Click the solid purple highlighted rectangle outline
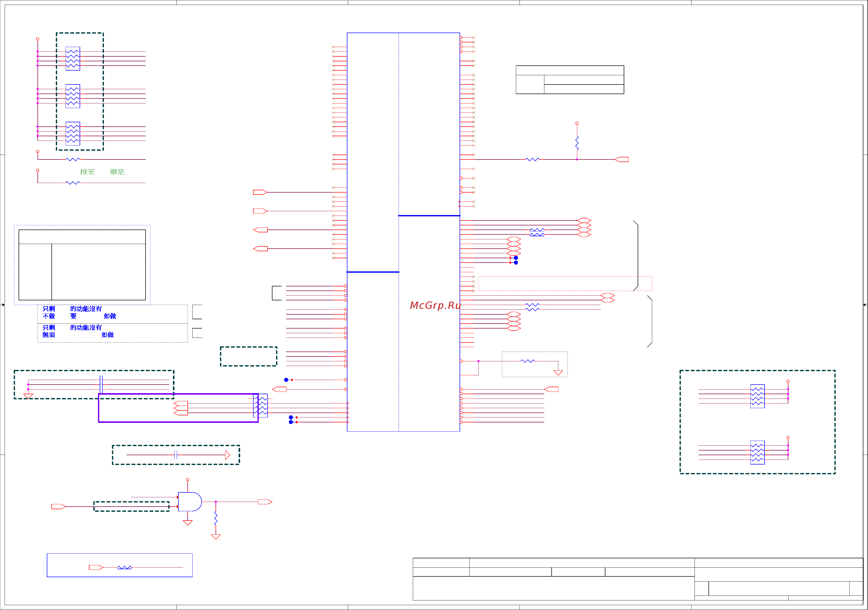 pos(178,408)
